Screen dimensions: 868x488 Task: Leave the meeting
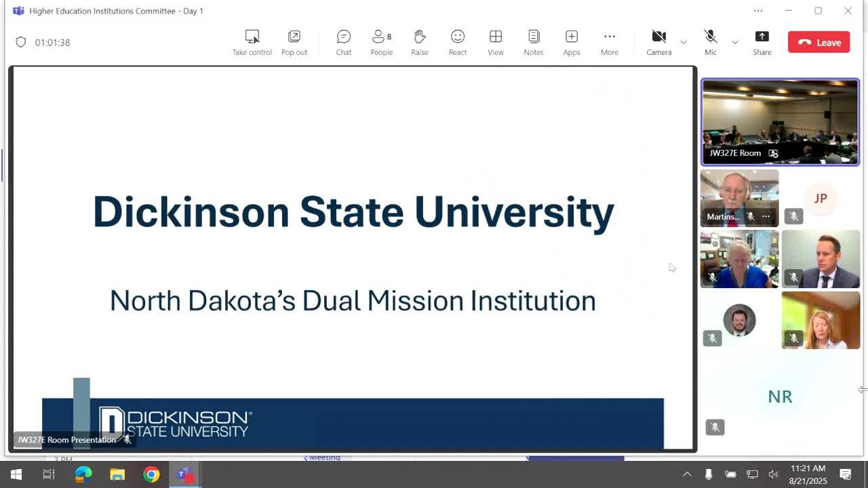click(x=819, y=42)
